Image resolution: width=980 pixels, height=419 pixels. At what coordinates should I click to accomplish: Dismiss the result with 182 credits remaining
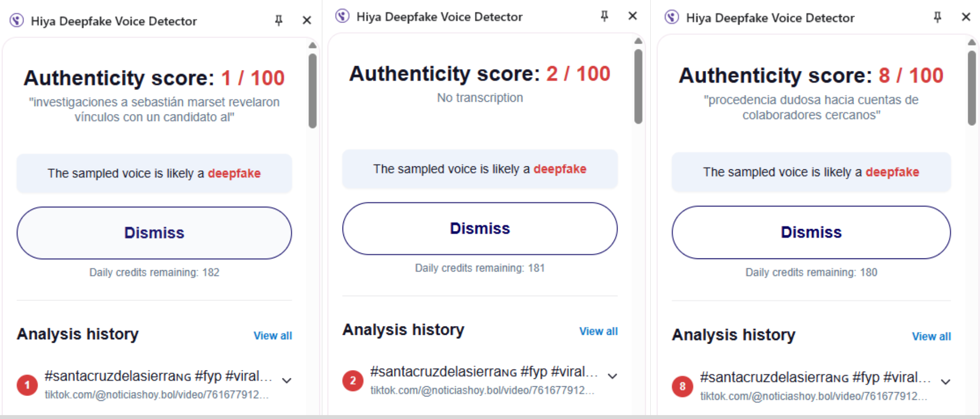pyautogui.click(x=154, y=233)
